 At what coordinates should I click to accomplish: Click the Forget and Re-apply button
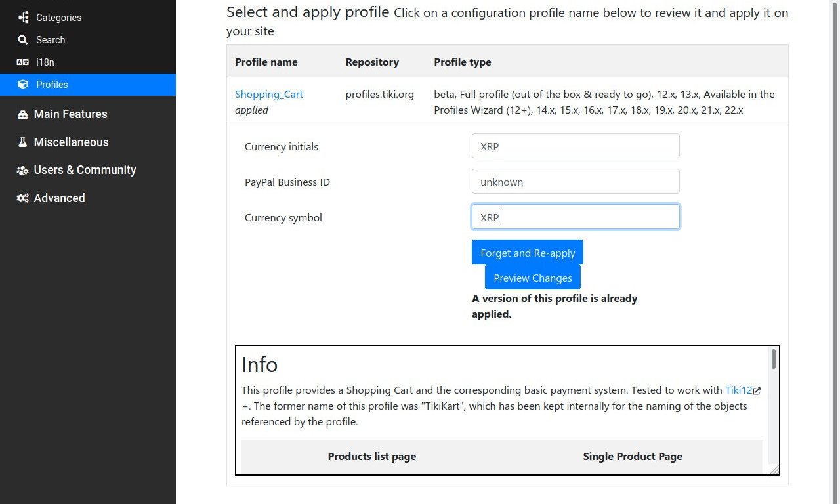click(x=528, y=253)
